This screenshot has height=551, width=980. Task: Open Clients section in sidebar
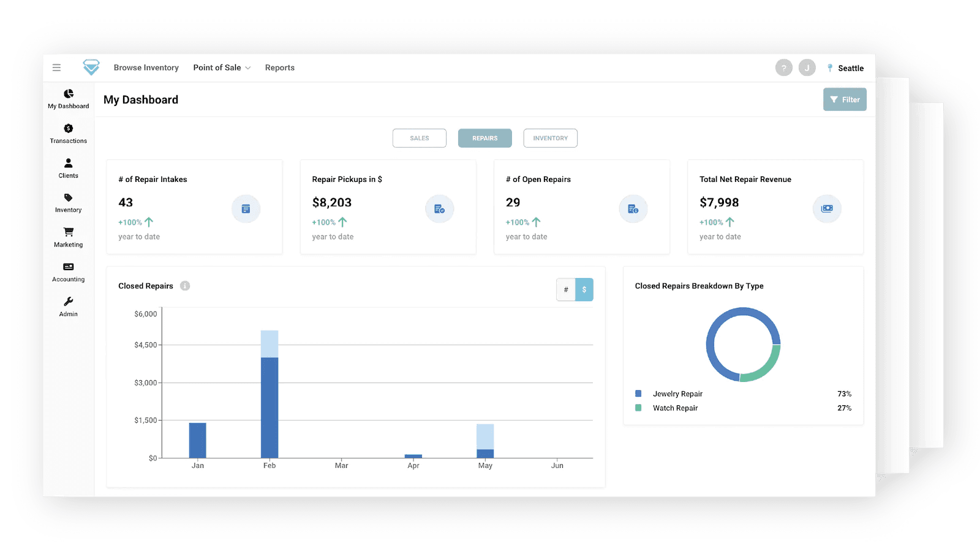tap(69, 168)
